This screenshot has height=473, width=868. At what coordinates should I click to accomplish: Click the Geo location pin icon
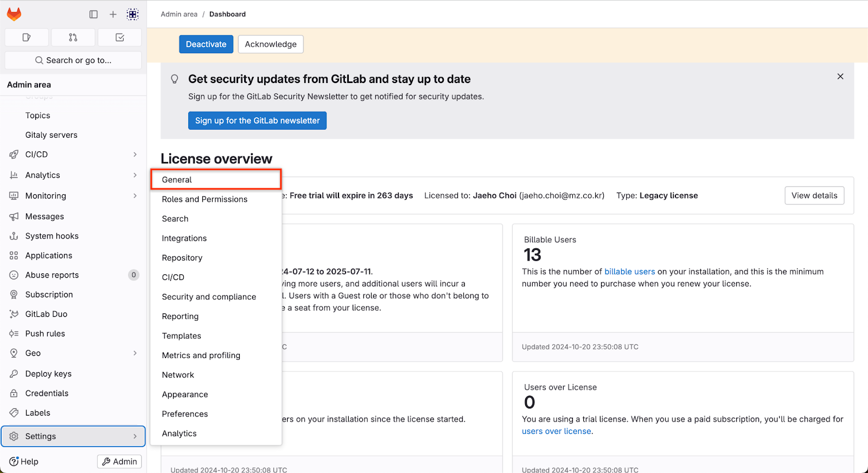[14, 353]
